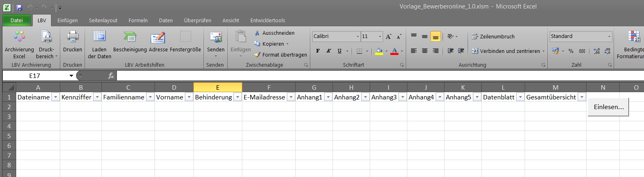The height and width of the screenshot is (177, 644).
Task: Open the font size dropdown
Action: 380,36
